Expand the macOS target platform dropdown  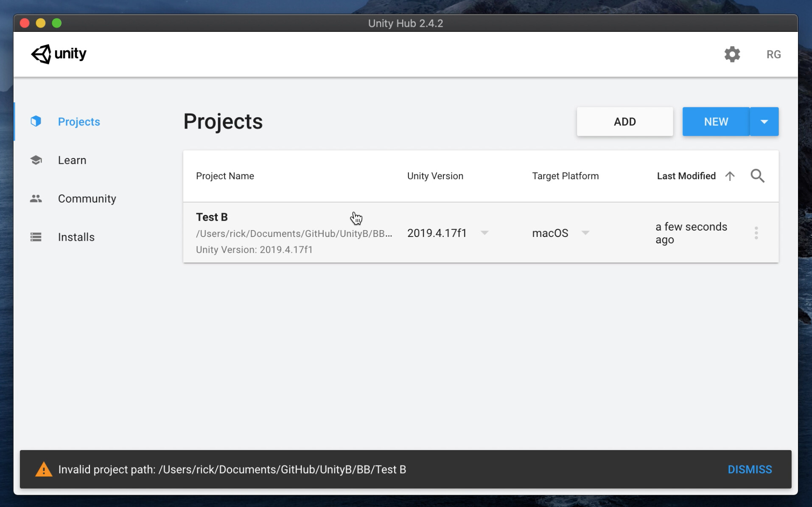click(585, 233)
